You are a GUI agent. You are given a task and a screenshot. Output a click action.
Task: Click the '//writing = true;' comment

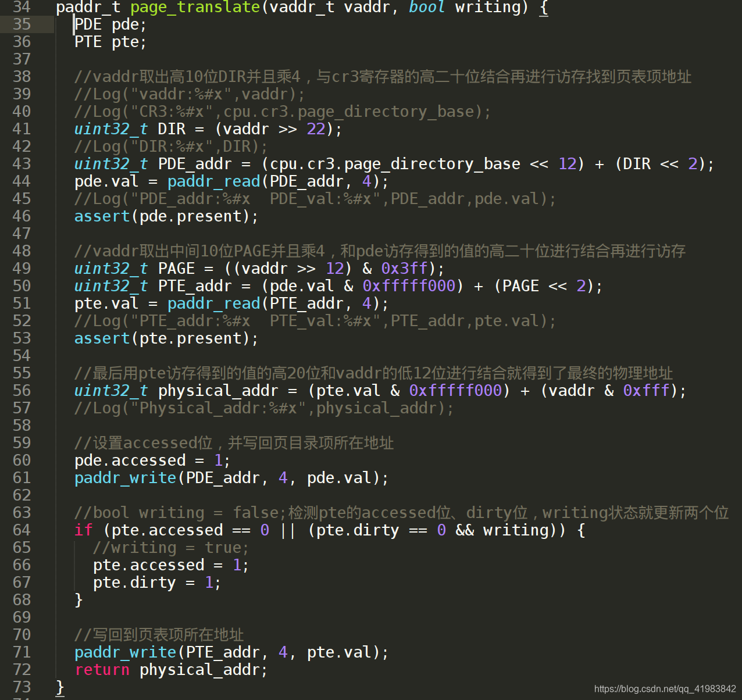coord(171,548)
